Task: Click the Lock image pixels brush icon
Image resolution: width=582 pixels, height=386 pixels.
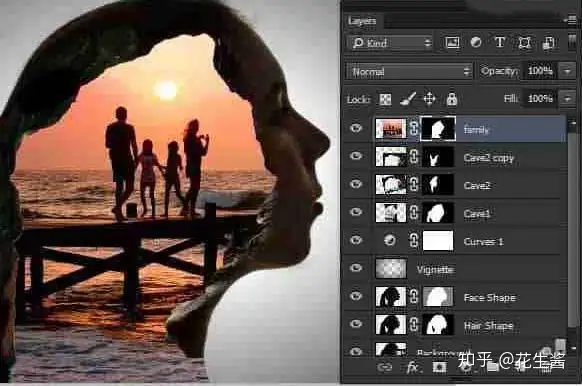Action: click(x=408, y=99)
